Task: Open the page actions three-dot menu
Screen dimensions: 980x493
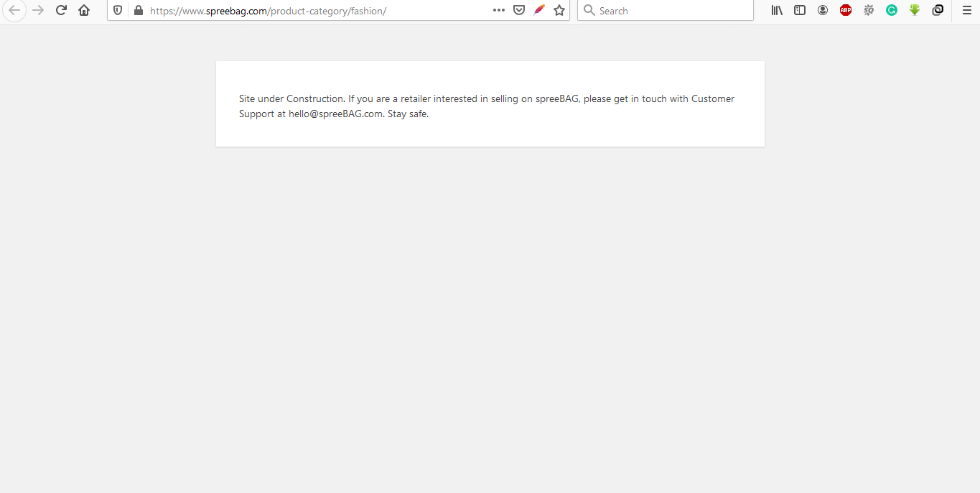Action: click(499, 10)
